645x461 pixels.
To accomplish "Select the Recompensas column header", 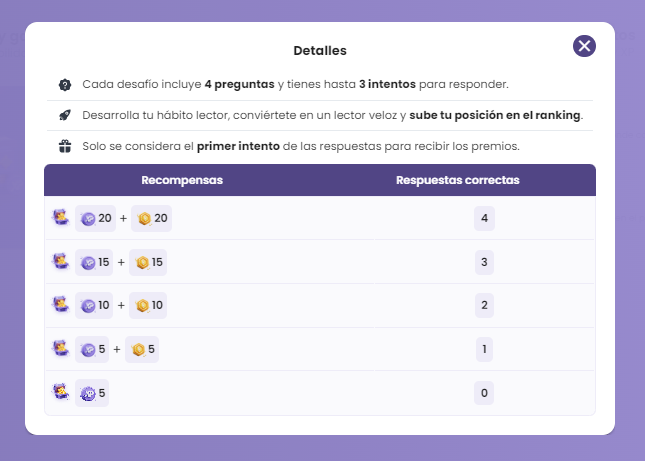I will [182, 180].
